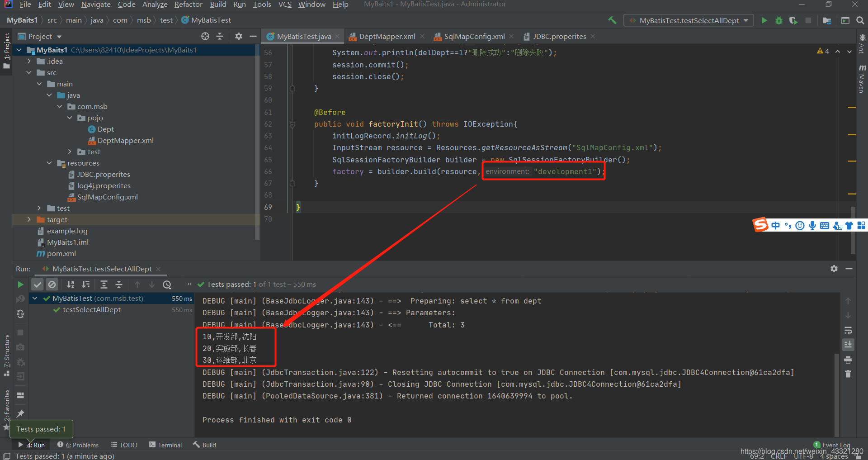Switch to JDBC.properites editor tab

[x=559, y=36]
